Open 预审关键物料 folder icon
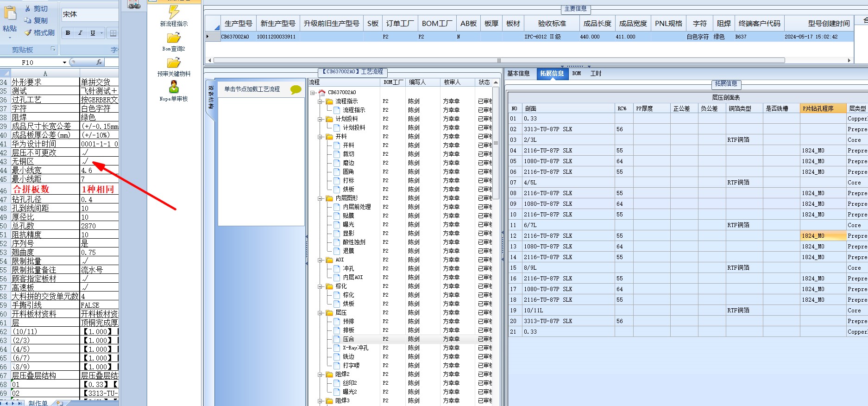The width and height of the screenshot is (868, 406). click(174, 63)
